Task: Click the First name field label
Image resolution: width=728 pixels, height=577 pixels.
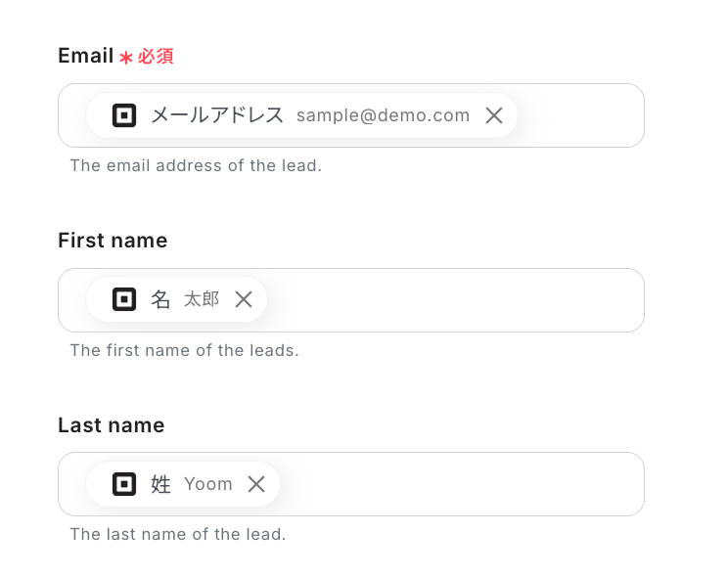Action: tap(113, 241)
